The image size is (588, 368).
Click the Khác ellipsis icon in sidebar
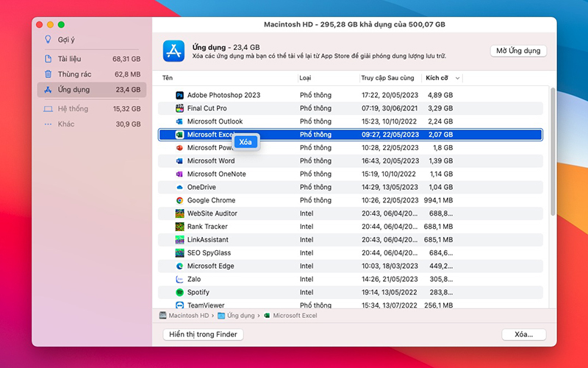point(48,124)
